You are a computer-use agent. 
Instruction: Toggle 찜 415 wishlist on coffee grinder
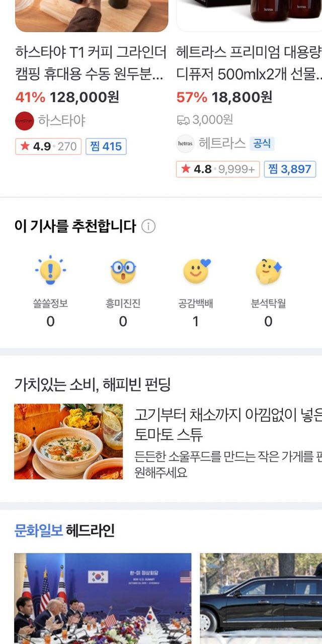(x=106, y=146)
